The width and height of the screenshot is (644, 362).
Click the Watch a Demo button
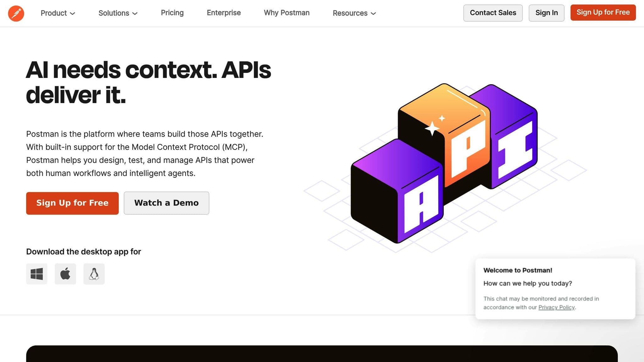(x=166, y=203)
